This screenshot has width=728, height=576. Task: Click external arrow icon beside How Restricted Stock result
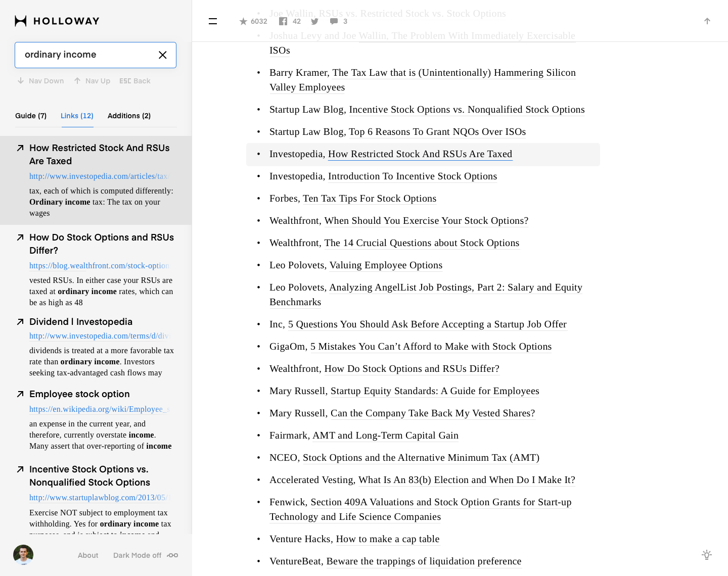(20, 148)
